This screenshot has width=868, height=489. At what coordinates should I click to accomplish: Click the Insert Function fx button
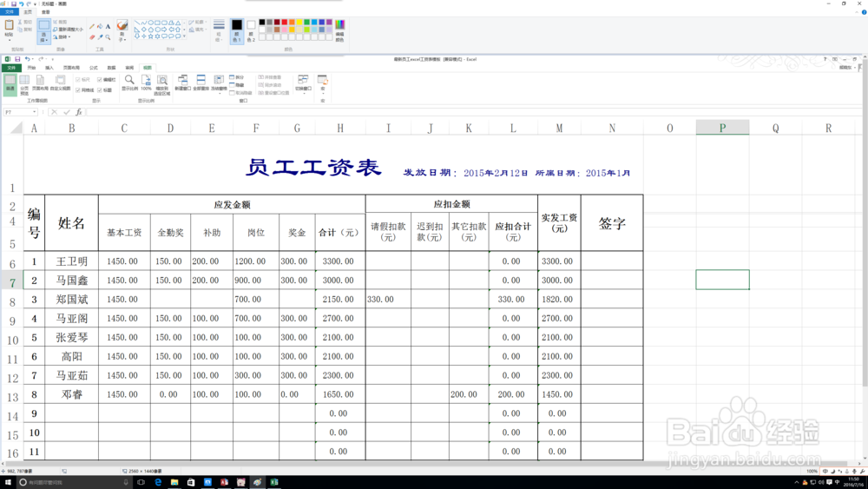79,112
